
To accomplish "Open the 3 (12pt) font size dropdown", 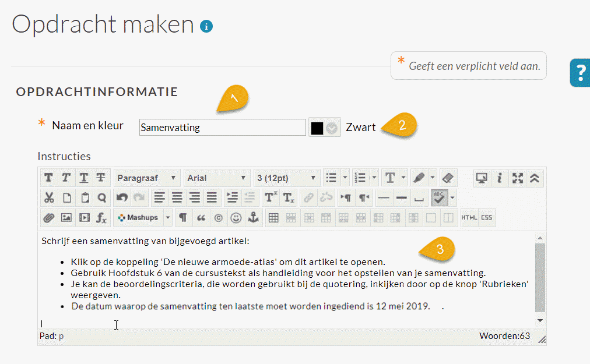I will click(x=287, y=178).
